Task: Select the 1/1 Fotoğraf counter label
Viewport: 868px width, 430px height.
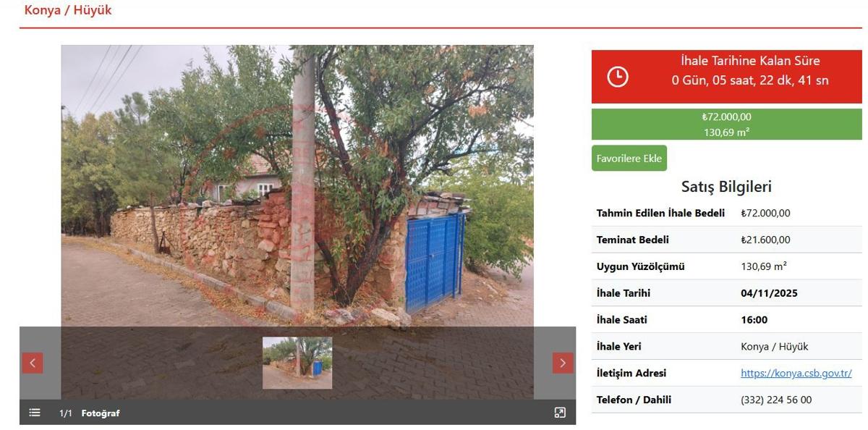Action: [89, 413]
